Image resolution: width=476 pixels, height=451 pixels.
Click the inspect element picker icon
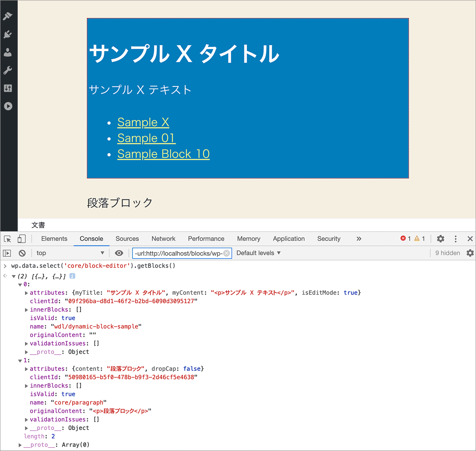pos(7,239)
